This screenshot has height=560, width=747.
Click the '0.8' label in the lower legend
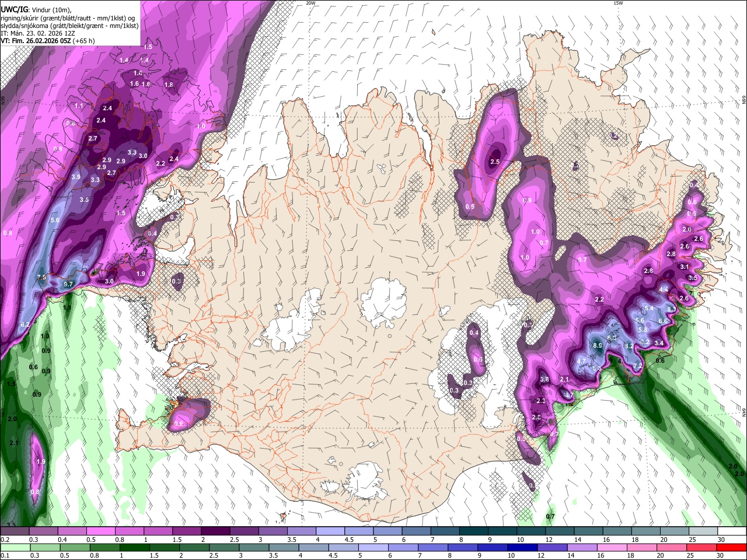[x=94, y=555]
